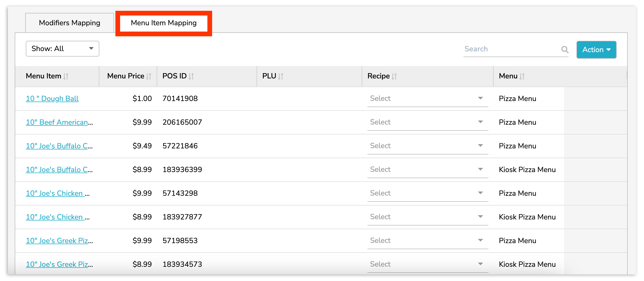The height and width of the screenshot is (281, 644).
Task: Select the Menu Item Mapping tab
Action: click(x=163, y=23)
